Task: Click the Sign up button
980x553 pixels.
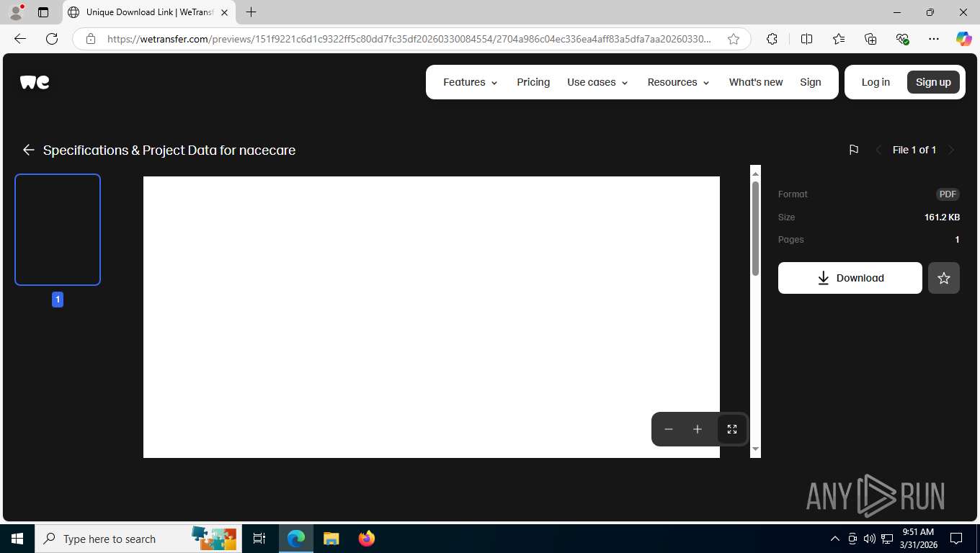Action: click(933, 82)
